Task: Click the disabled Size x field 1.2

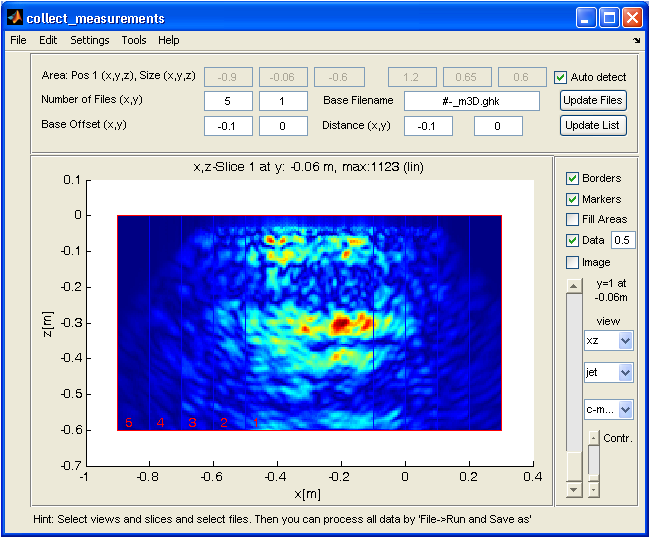Action: [412, 77]
